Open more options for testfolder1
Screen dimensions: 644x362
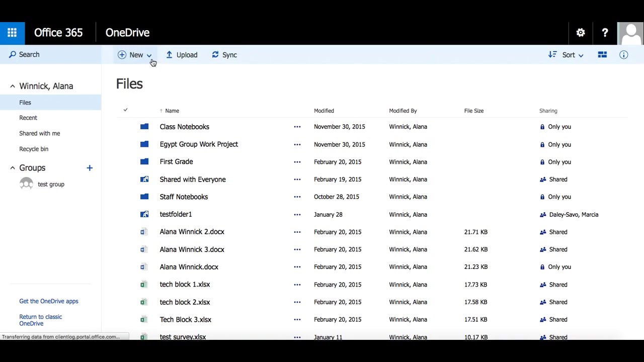pyautogui.click(x=297, y=214)
